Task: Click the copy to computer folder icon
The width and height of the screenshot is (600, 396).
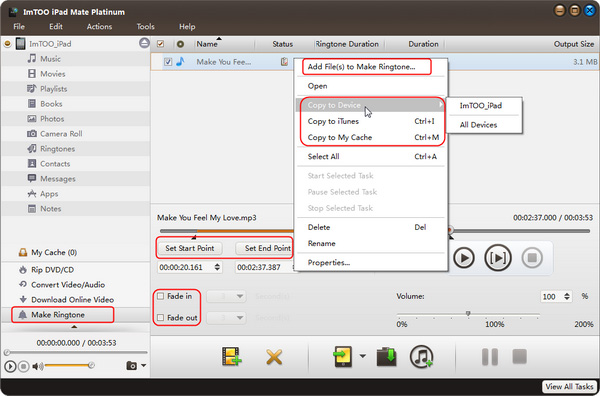Action: 386,357
